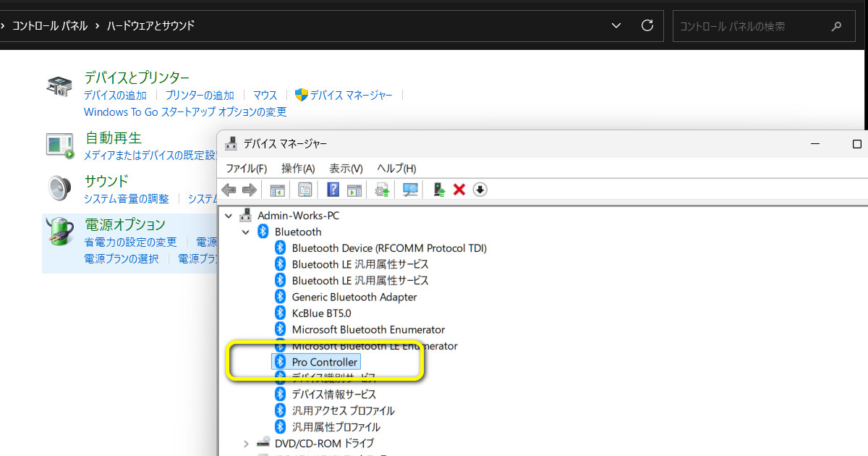The width and height of the screenshot is (868, 456).
Task: Click the scan for hardware changes icon
Action: (x=410, y=190)
